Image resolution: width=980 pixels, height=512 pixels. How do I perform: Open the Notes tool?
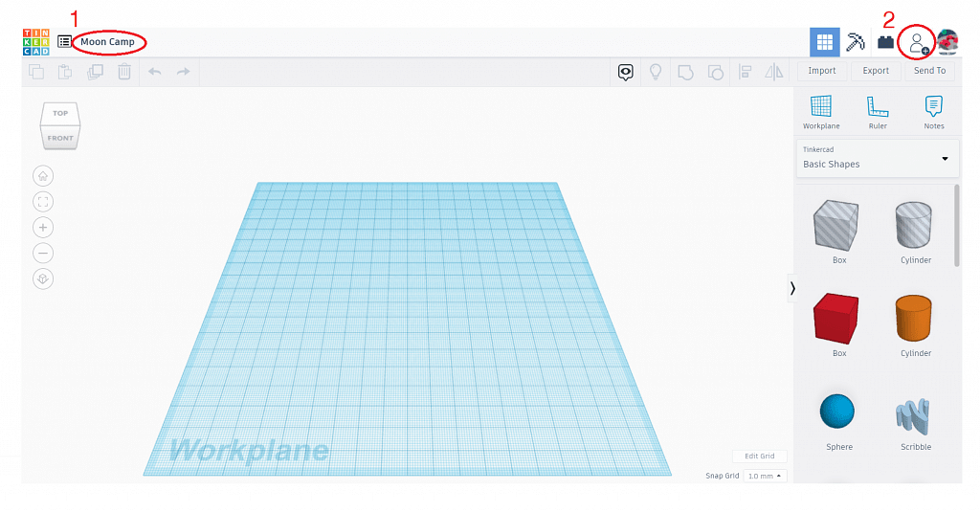point(934,111)
